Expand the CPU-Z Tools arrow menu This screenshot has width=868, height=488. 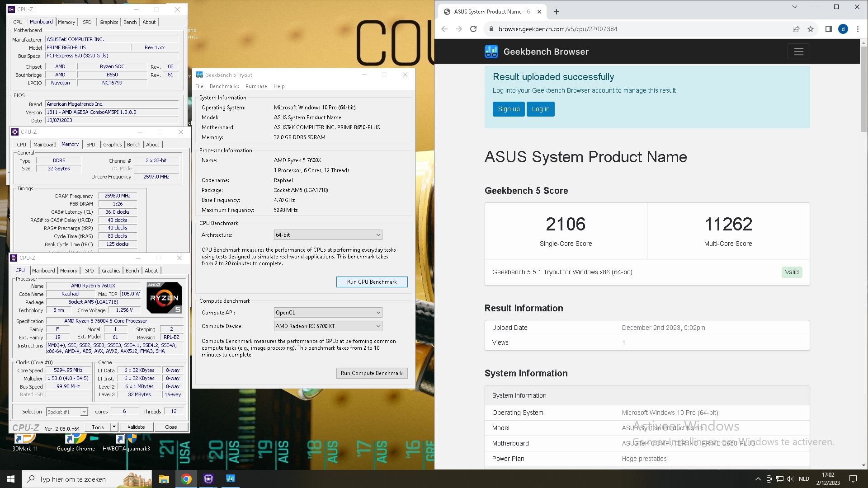tap(114, 427)
